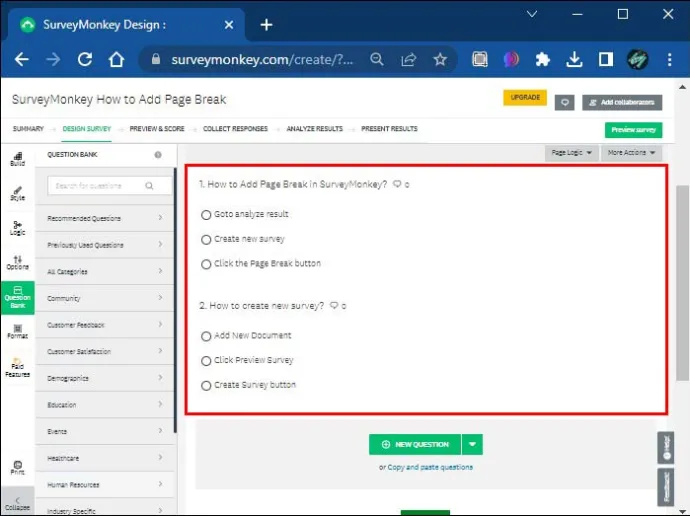The image size is (690, 516).
Task: Click the Question Bank info icon
Action: tap(158, 154)
